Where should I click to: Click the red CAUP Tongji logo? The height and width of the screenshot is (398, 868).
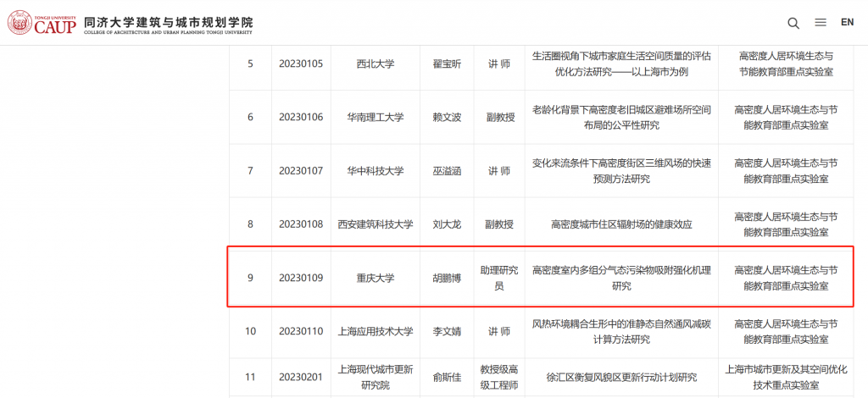pyautogui.click(x=42, y=23)
